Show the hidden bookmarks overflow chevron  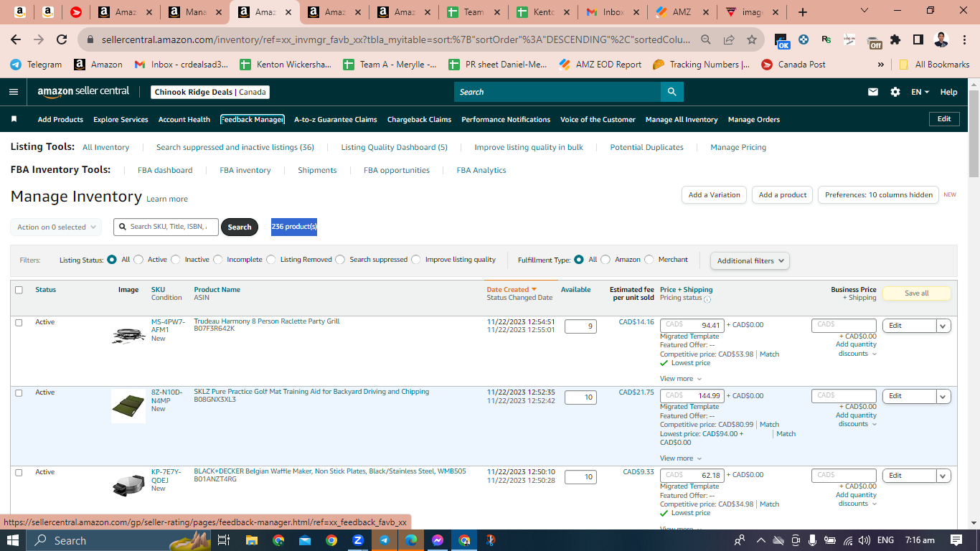pyautogui.click(x=880, y=65)
